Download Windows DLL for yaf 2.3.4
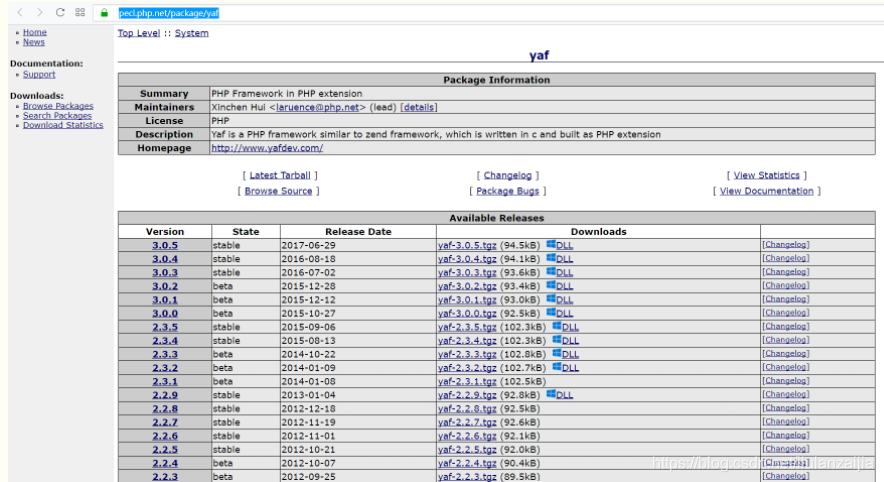Image resolution: width=884 pixels, height=482 pixels. click(x=565, y=341)
